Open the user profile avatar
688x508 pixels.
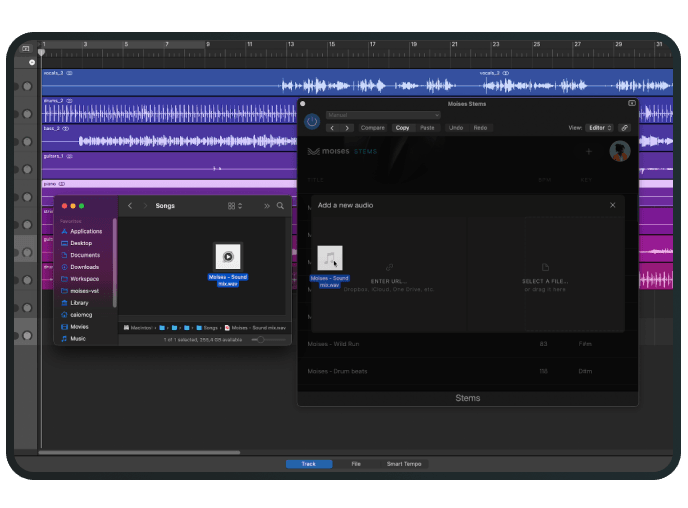point(620,151)
